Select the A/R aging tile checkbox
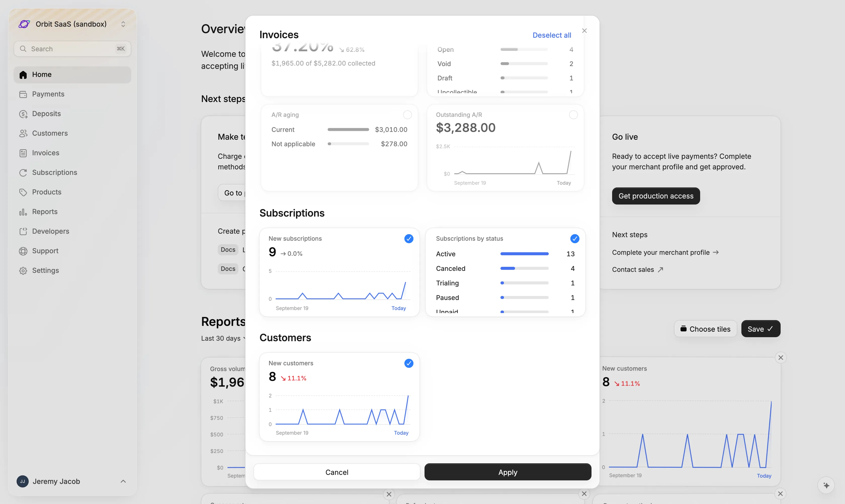 (407, 115)
